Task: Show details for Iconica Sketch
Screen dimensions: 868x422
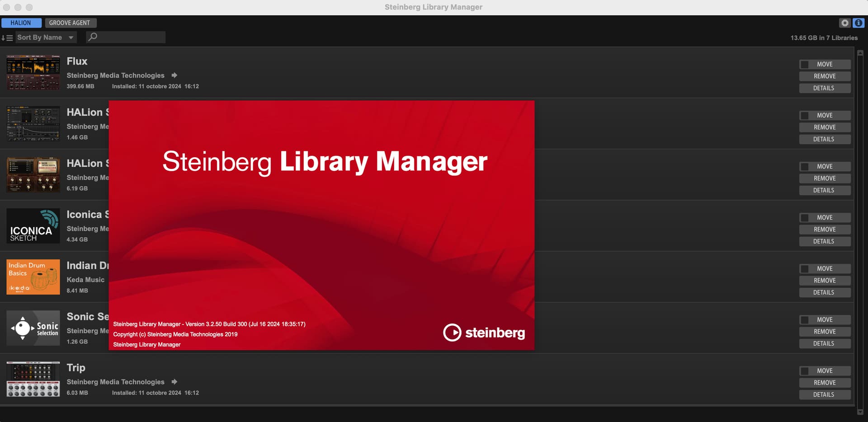Action: (825, 241)
